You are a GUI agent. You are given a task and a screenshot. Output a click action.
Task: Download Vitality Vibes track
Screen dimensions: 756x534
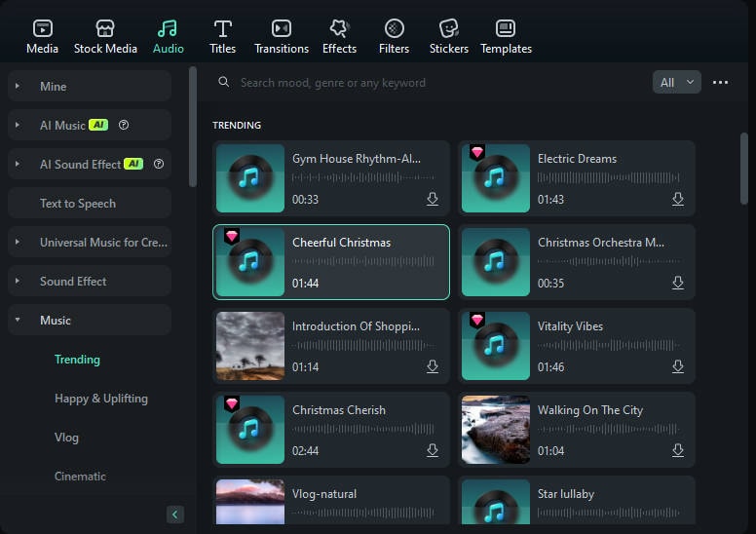678,366
